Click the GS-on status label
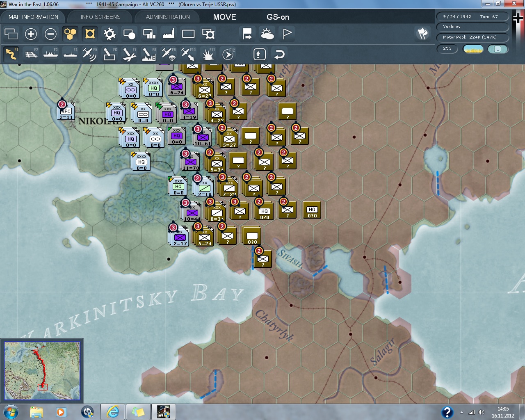The height and width of the screenshot is (420, 525). pos(278,17)
